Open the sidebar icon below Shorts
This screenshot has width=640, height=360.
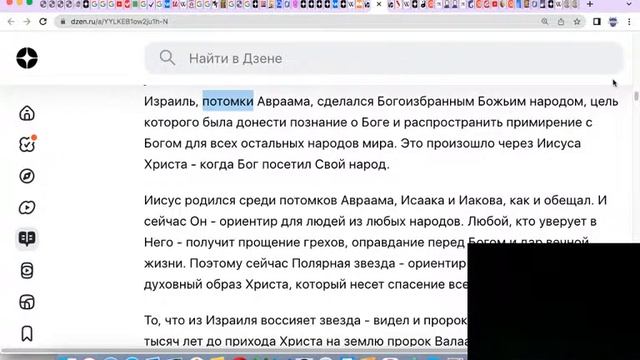[x=27, y=302]
